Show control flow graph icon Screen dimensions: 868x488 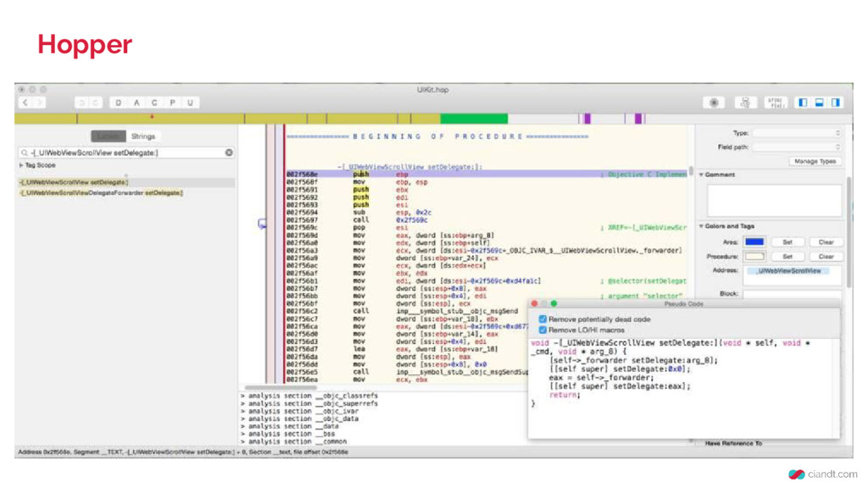point(745,103)
